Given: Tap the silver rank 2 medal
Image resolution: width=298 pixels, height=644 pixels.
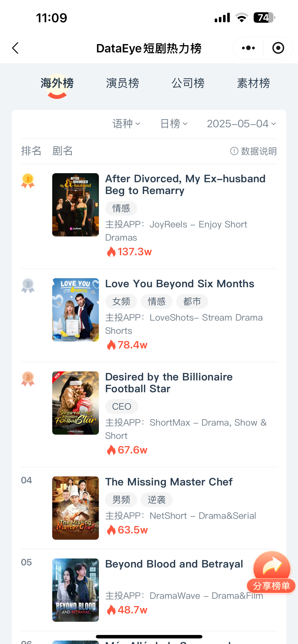Looking at the screenshot, I should (x=28, y=286).
